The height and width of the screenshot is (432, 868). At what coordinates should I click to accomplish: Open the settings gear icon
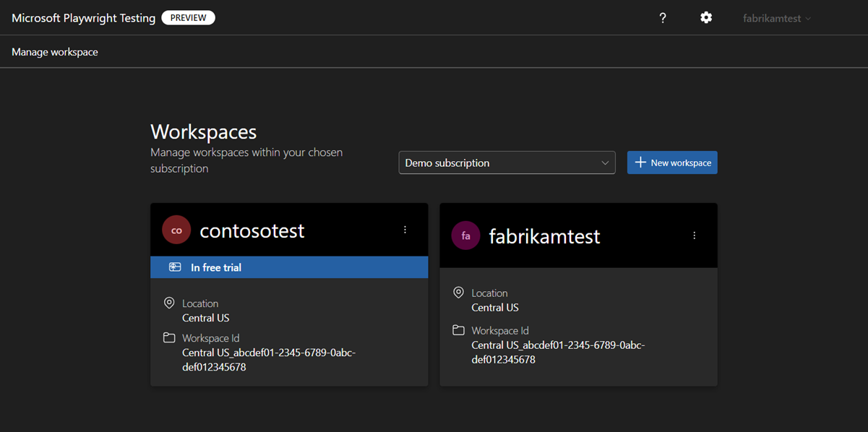pyautogui.click(x=706, y=18)
